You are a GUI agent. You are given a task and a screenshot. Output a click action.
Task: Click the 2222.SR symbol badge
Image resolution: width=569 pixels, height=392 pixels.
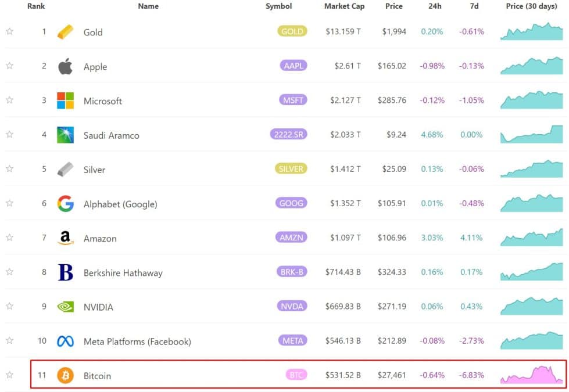point(288,134)
